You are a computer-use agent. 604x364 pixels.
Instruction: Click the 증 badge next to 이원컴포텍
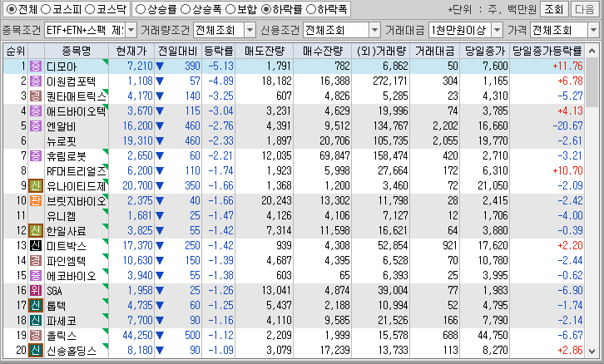click(36, 81)
